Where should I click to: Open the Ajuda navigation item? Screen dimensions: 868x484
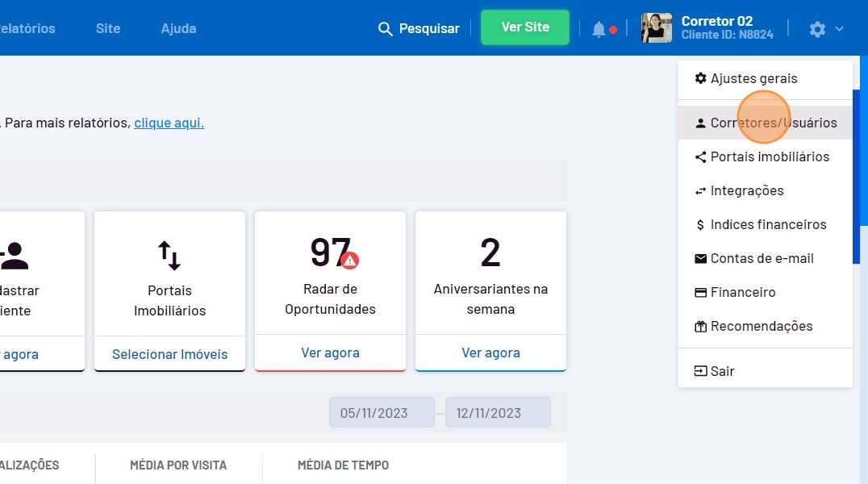[x=178, y=28]
